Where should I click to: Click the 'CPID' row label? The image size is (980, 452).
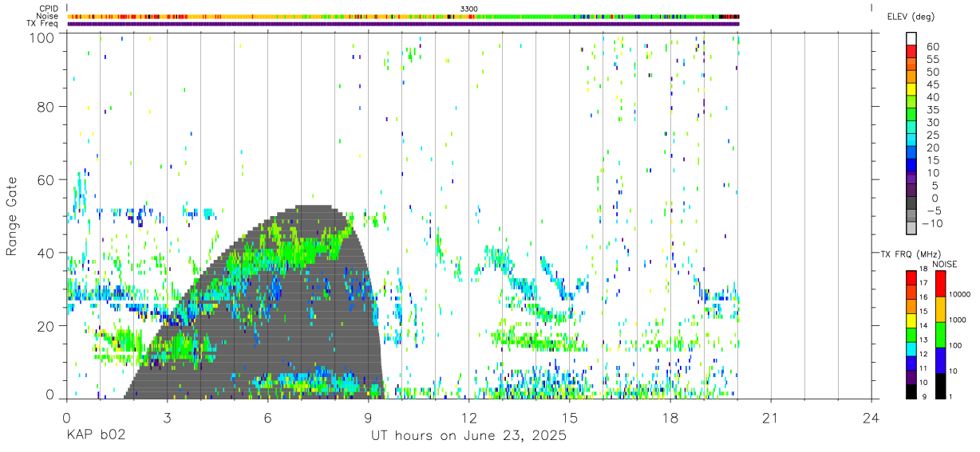click(x=49, y=8)
